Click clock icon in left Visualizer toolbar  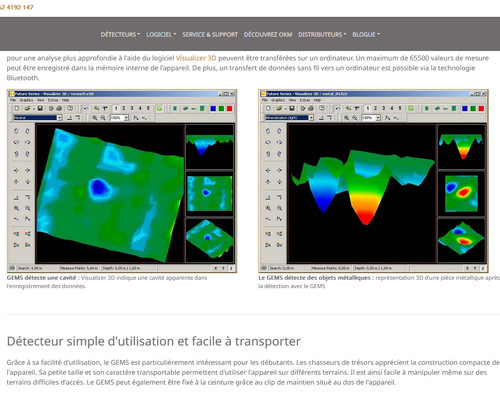click(x=70, y=108)
